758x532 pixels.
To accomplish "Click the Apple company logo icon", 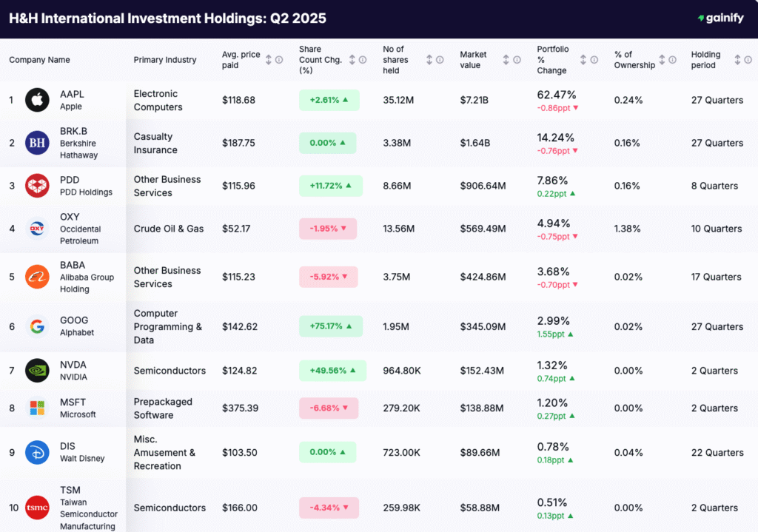I will pyautogui.click(x=37, y=100).
